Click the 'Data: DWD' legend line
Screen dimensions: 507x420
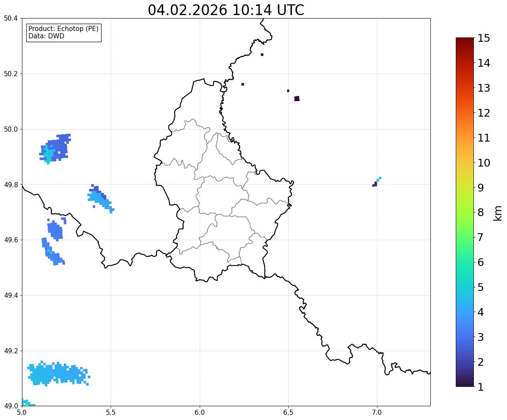tap(46, 36)
